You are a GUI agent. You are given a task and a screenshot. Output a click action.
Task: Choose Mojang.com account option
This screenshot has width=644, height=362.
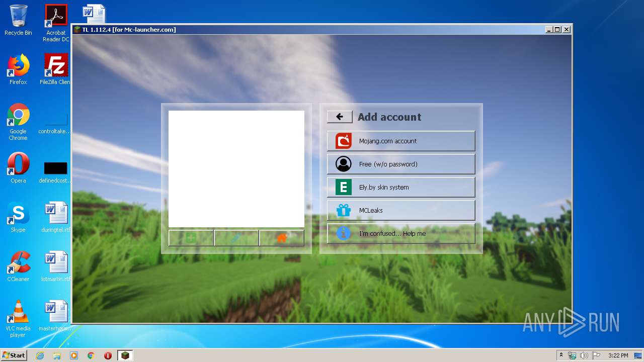click(x=401, y=141)
